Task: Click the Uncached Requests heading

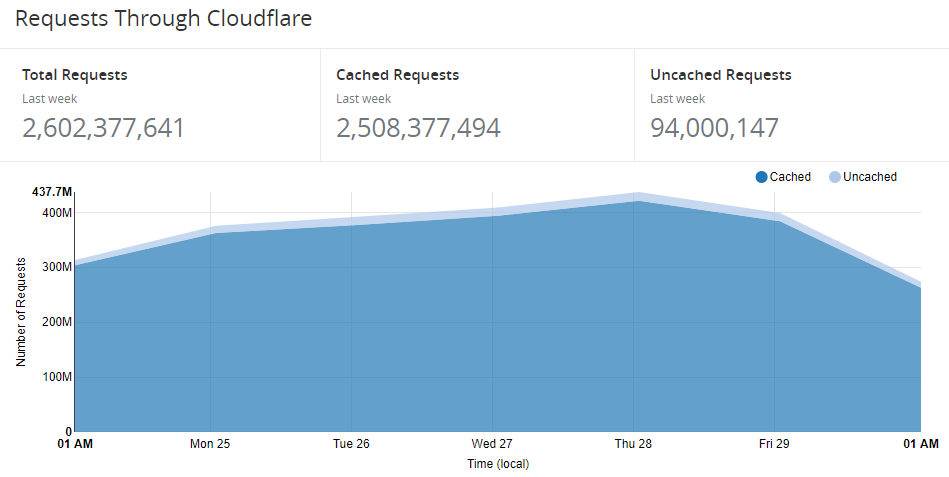Action: (x=720, y=75)
